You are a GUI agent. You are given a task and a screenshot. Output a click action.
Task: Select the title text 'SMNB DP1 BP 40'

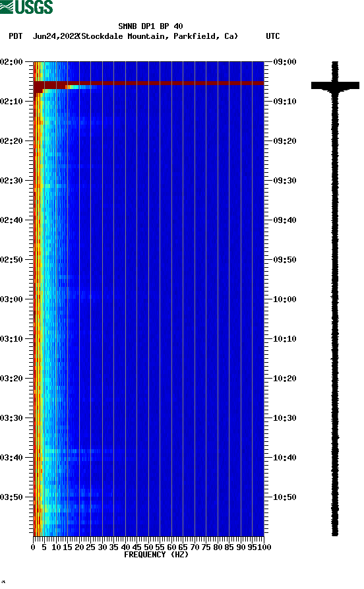[x=150, y=26]
